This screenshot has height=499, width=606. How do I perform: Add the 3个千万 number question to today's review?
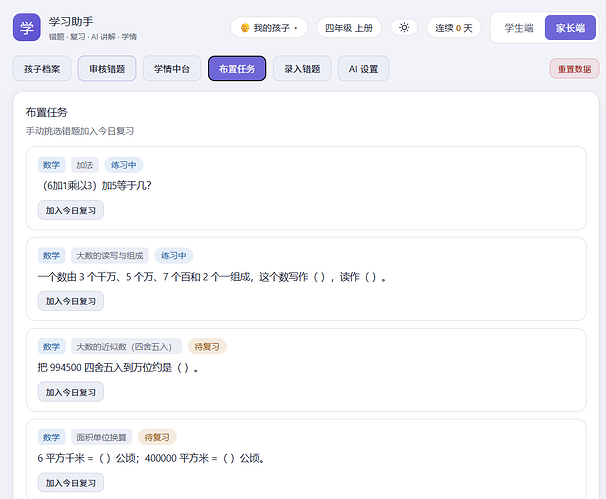(x=71, y=301)
